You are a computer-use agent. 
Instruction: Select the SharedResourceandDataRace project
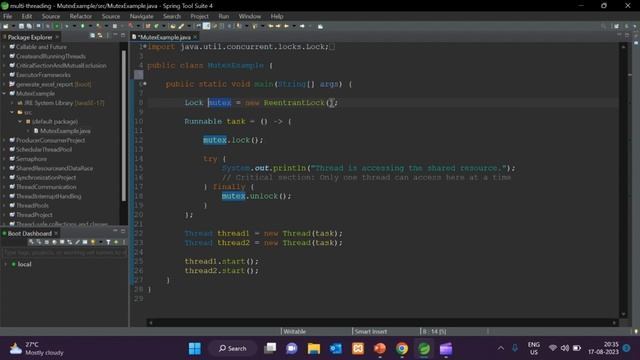[x=54, y=168]
